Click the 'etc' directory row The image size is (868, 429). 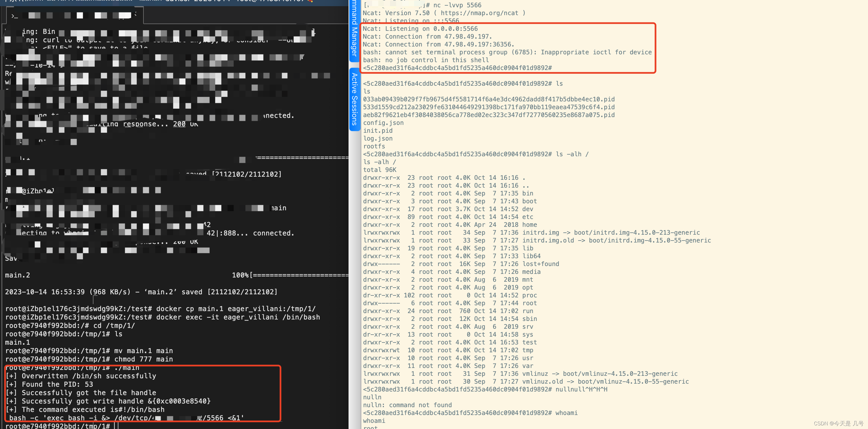tap(448, 217)
